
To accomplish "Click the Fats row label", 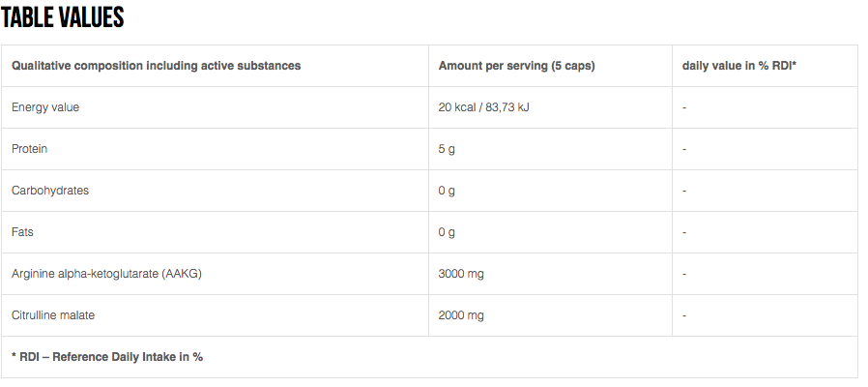I will coord(22,232).
